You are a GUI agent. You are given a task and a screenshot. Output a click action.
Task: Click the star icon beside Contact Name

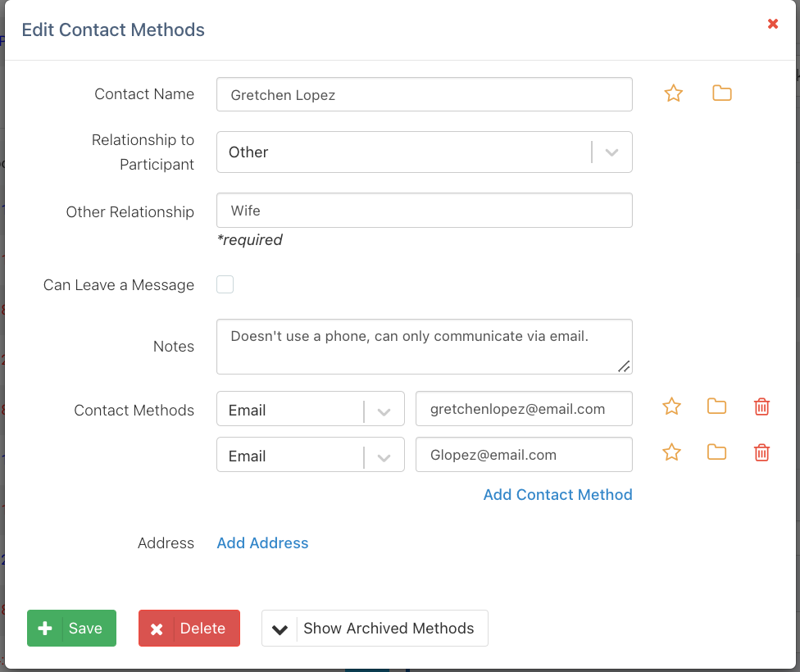pos(673,93)
